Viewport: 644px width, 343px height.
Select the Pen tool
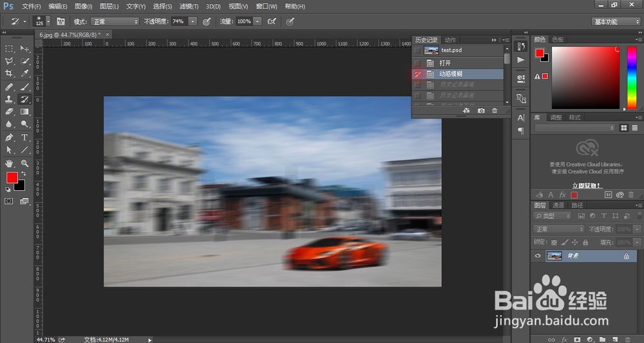click(10, 137)
